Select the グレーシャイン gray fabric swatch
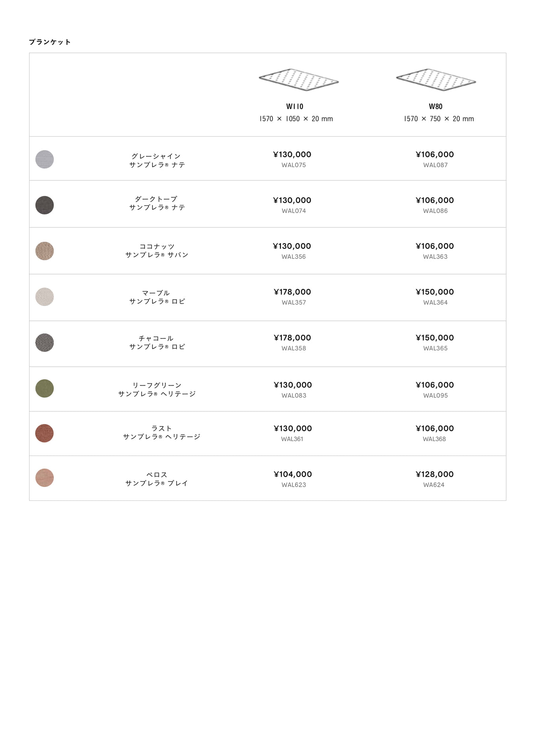535x756 pixels. pyautogui.click(x=45, y=159)
